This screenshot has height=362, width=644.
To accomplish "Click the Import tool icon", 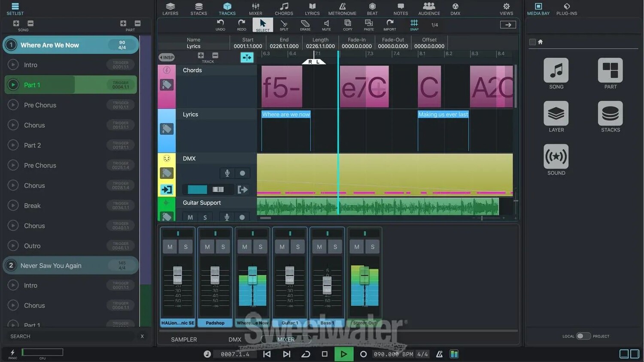I will point(389,25).
